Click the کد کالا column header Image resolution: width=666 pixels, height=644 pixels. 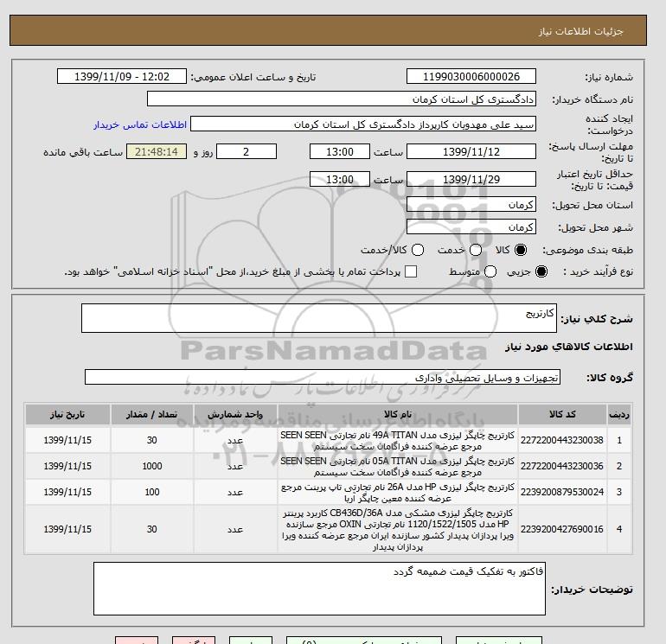pos(562,414)
